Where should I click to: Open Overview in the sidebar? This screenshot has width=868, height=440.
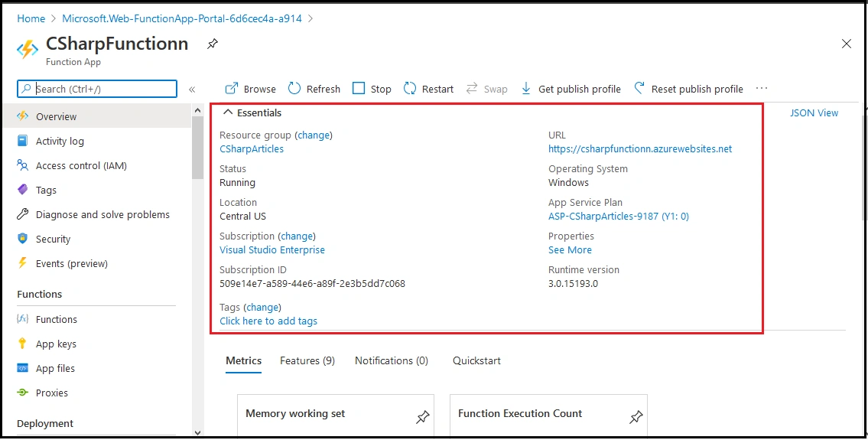(97, 116)
